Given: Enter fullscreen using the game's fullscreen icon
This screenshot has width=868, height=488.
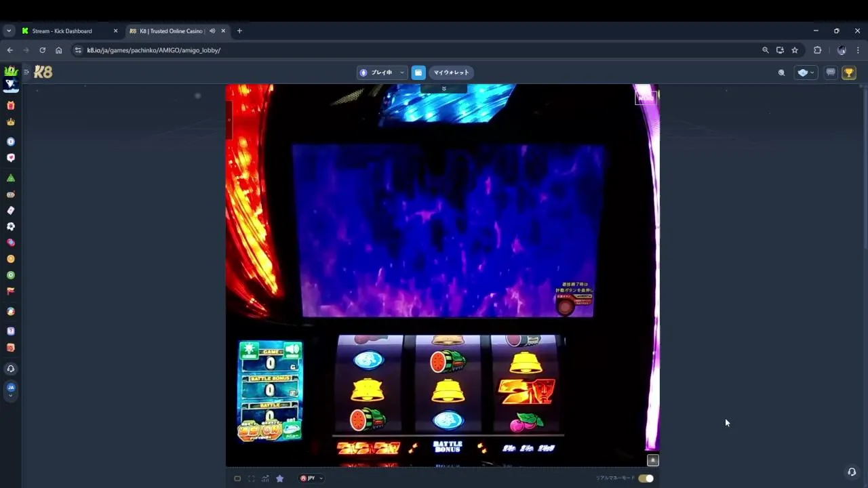Looking at the screenshot, I should (x=251, y=479).
